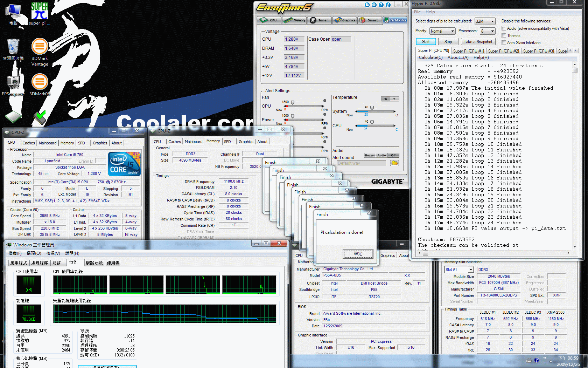Screen dimensions: 588x368
Task: Select EasyTune6 HW Monitor tab
Action: pos(395,20)
